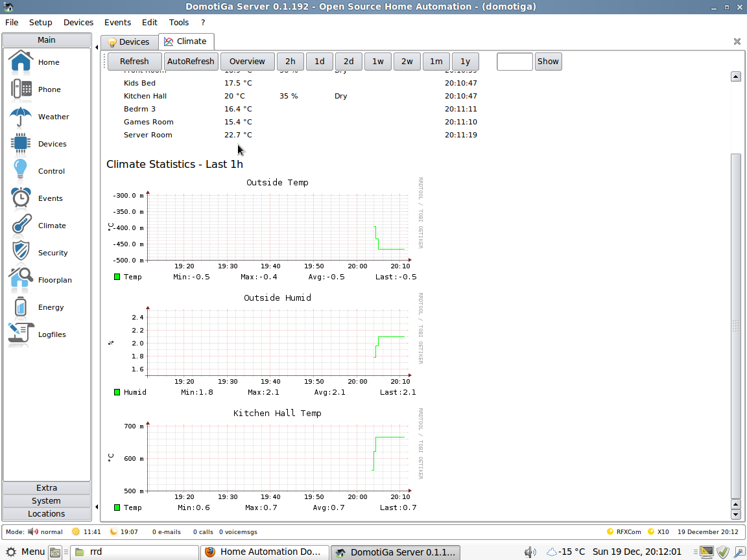
Task: Focus the input field beside Show
Action: 514,62
